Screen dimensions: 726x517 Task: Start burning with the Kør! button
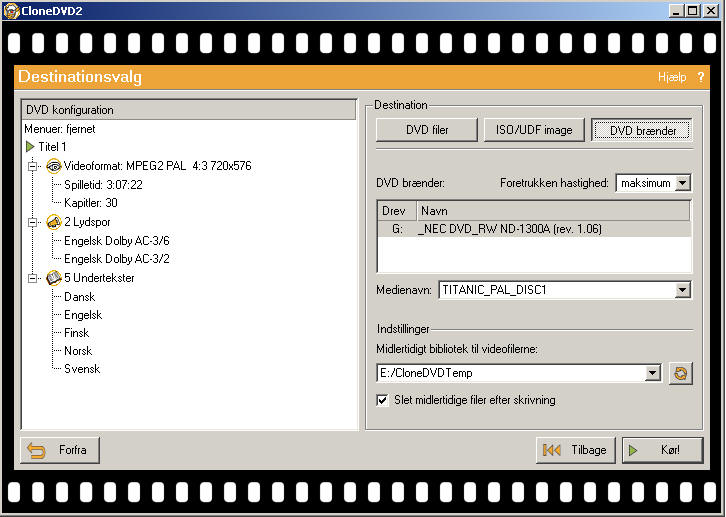[663, 450]
